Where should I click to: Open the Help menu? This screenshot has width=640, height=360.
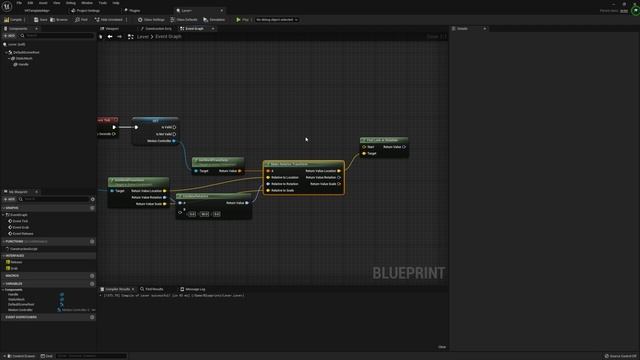tap(116, 3)
